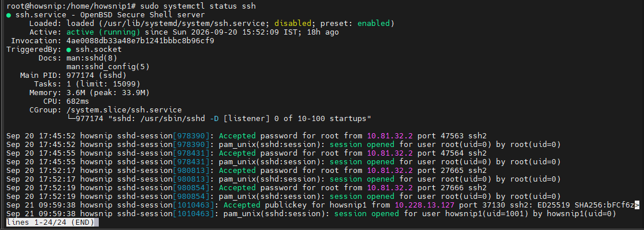The image size is (644, 230).
Task: Click the Tasks value '1 (limit: 15099)'
Action: click(103, 84)
